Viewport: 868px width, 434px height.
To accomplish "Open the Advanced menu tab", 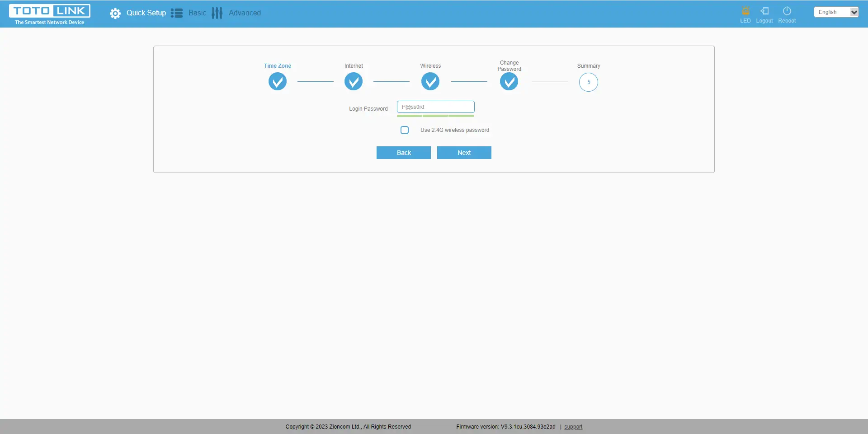I will coord(245,13).
